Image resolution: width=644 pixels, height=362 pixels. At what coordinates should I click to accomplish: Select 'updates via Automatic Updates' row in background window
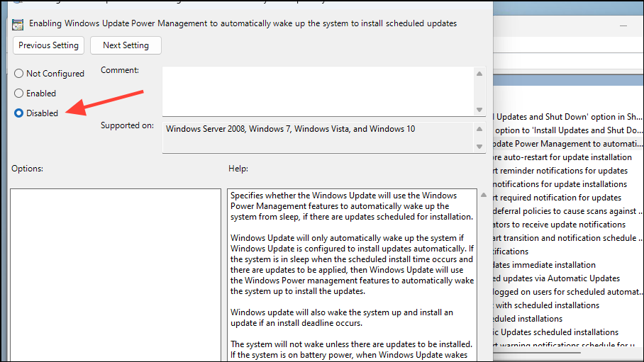click(x=568, y=278)
